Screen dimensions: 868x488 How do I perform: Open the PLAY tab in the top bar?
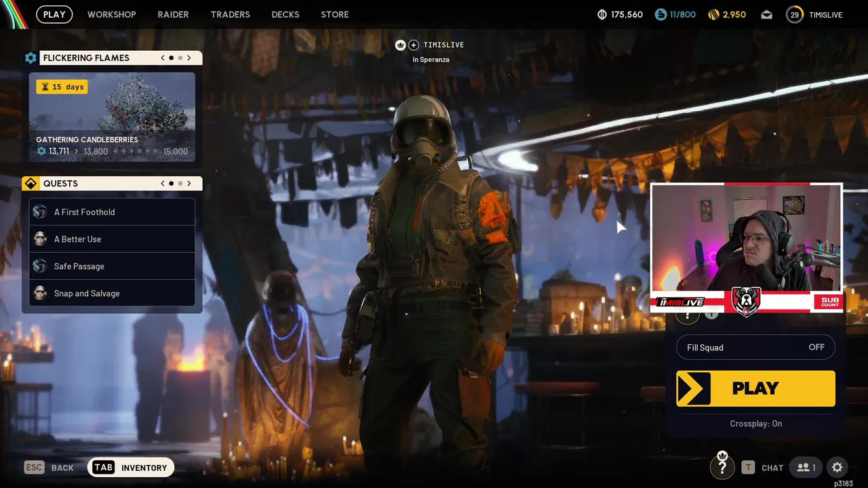(54, 14)
